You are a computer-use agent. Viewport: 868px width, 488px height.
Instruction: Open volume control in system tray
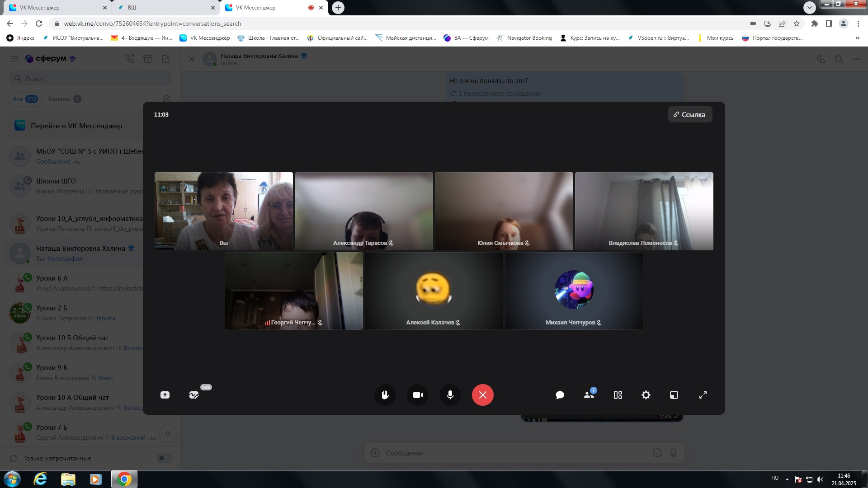point(821,479)
